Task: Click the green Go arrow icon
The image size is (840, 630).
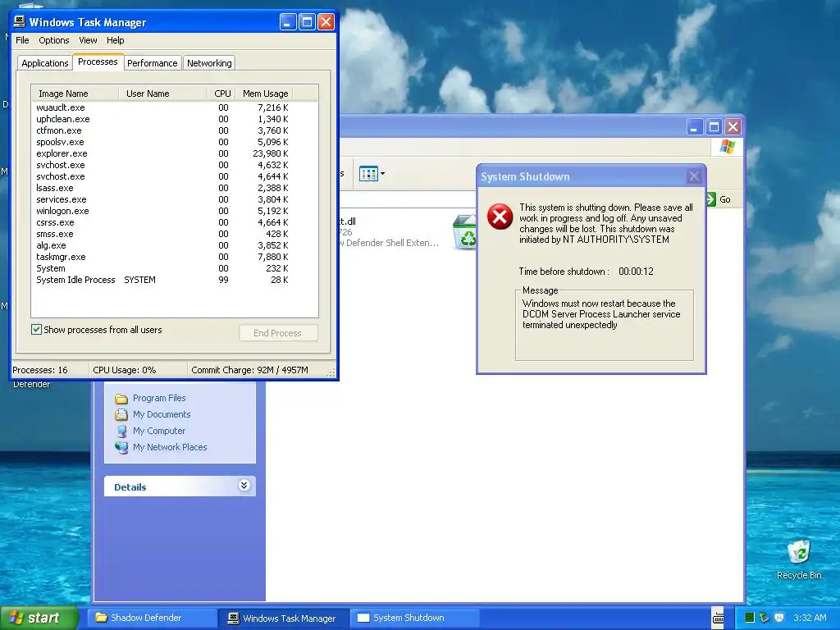Action: point(711,199)
